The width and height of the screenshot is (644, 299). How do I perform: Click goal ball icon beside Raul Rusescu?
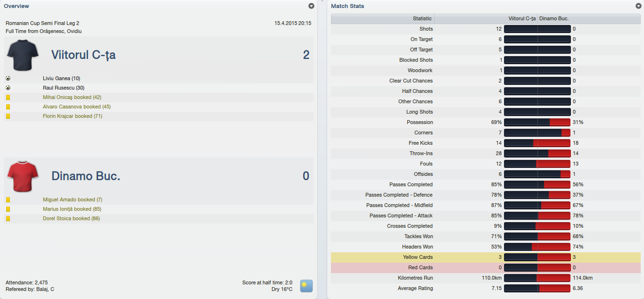(x=8, y=88)
